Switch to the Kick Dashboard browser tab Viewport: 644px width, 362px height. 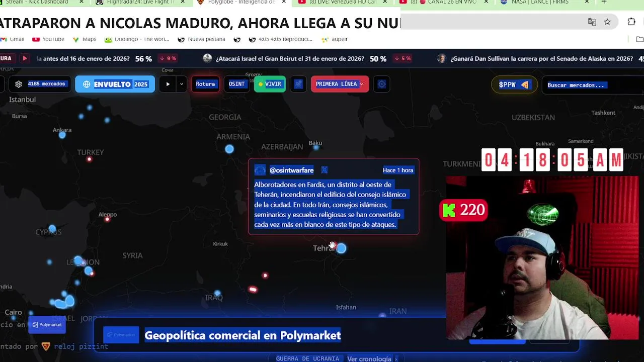point(36,3)
